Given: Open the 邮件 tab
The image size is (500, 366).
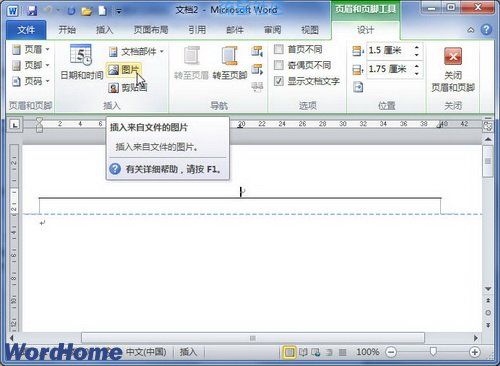Looking at the screenshot, I should (x=235, y=30).
